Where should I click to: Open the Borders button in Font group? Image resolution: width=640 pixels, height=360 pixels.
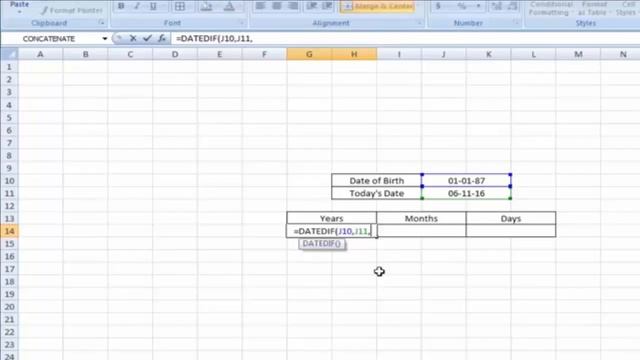pyautogui.click(x=180, y=6)
